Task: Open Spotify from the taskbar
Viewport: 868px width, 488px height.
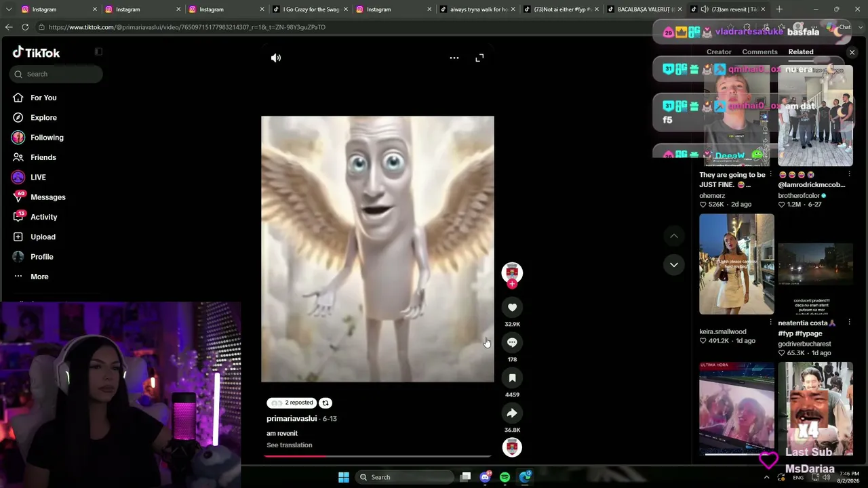Action: (x=505, y=477)
